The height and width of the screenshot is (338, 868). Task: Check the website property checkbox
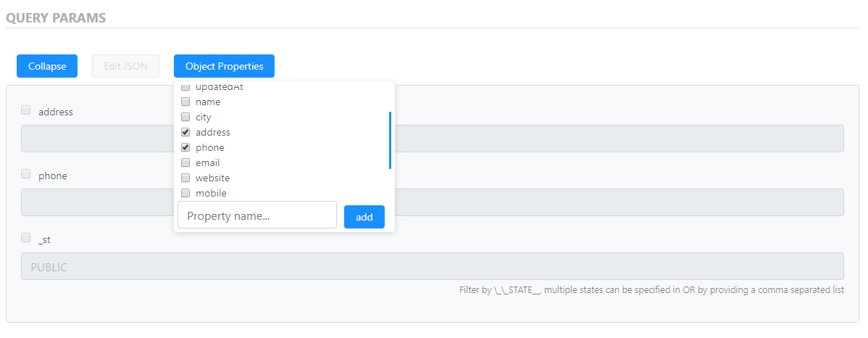[185, 178]
